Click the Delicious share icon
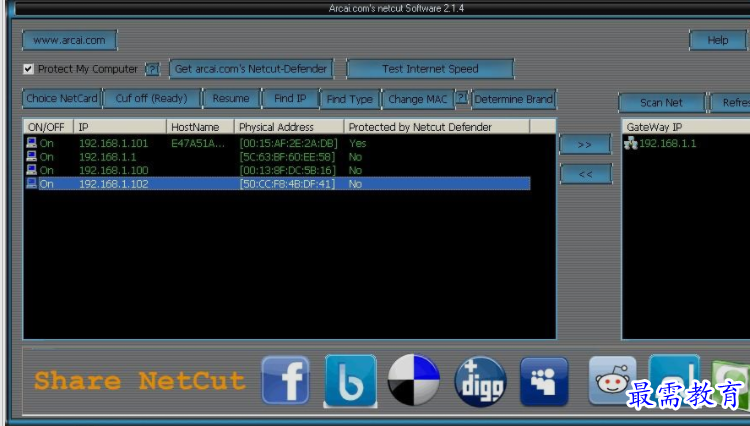This screenshot has width=750, height=426. point(413,380)
